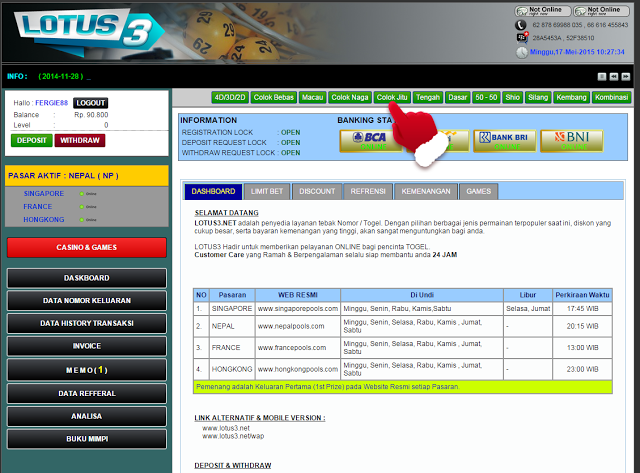Click the clock icon beside the date
This screenshot has height=473, width=640.
(x=522, y=53)
